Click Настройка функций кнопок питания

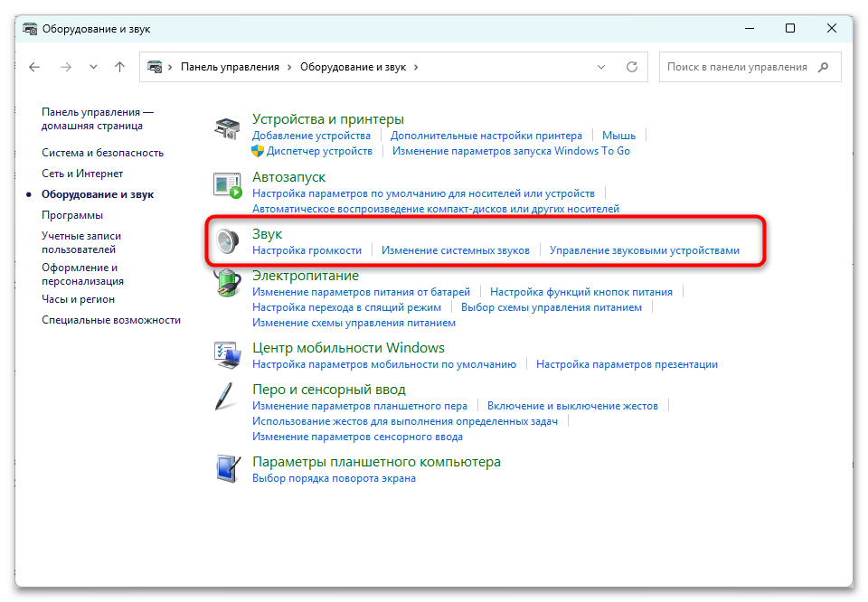coord(581,292)
